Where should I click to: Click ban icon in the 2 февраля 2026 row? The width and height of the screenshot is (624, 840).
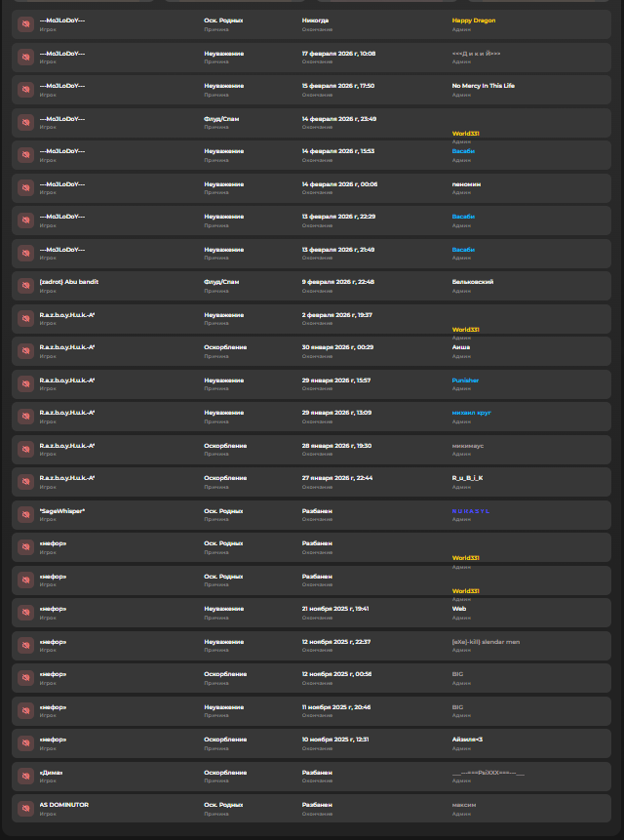coord(25,318)
